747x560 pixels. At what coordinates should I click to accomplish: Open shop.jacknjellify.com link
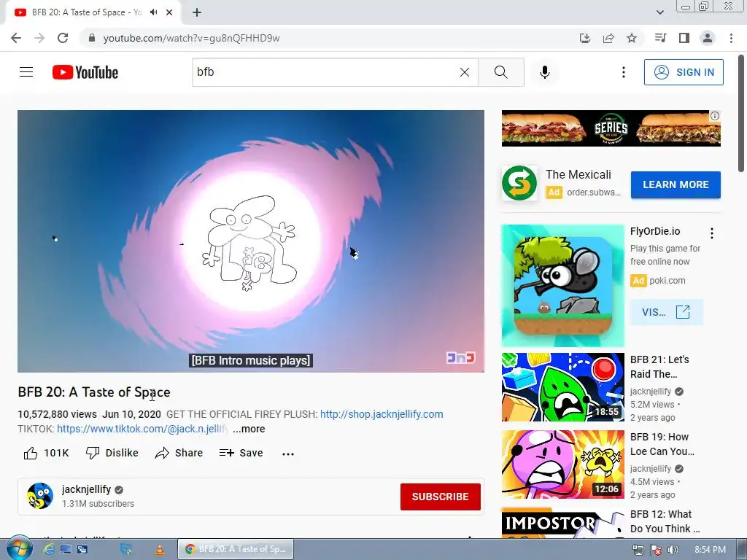382,414
